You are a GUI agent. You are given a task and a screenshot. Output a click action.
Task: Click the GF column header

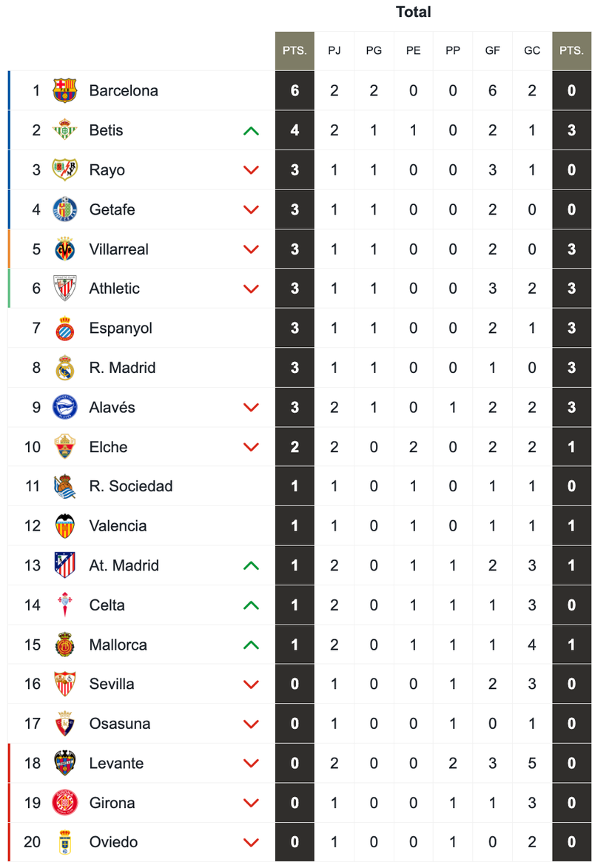(x=492, y=51)
